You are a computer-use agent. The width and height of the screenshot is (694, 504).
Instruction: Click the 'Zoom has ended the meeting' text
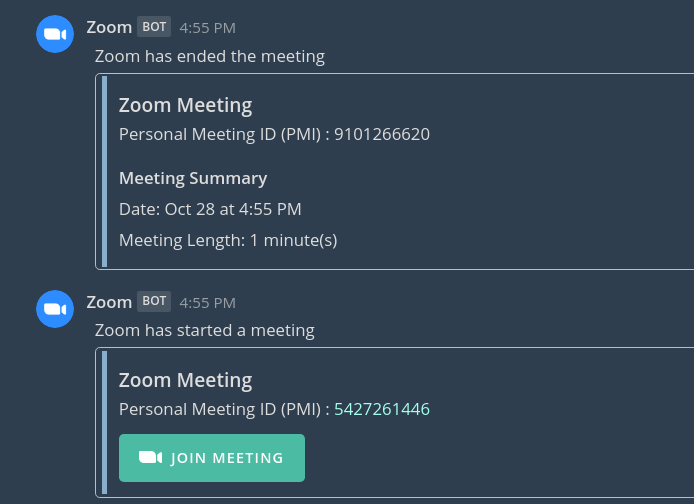tap(210, 57)
